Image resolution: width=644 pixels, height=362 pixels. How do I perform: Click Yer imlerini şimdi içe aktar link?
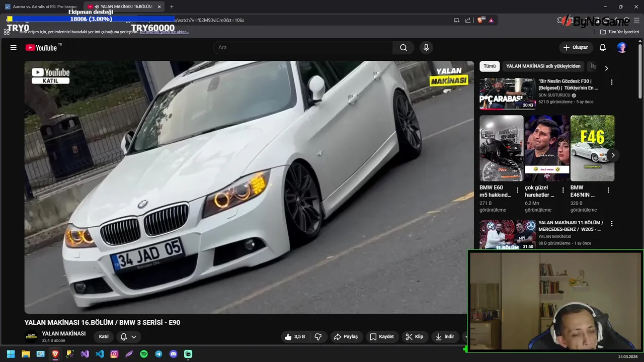[164, 32]
